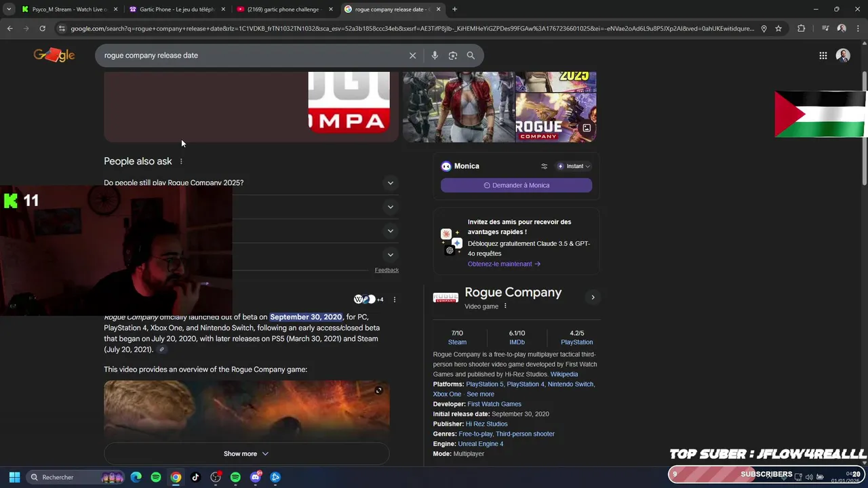
Task: Open the Rogue Company game three-dot menu
Action: 505,306
